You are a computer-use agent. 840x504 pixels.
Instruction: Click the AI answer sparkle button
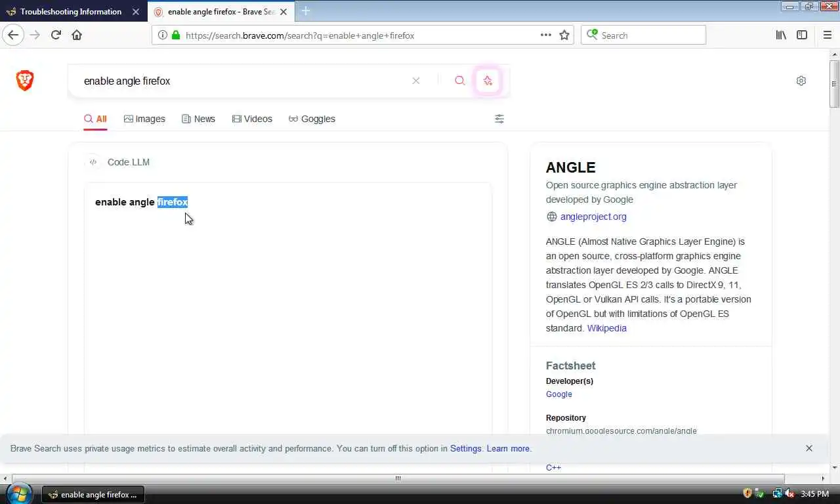pyautogui.click(x=488, y=81)
